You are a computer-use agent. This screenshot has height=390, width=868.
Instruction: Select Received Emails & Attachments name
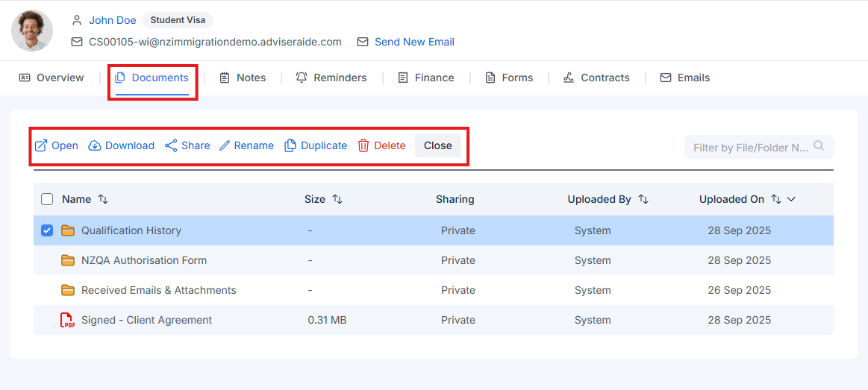[159, 290]
